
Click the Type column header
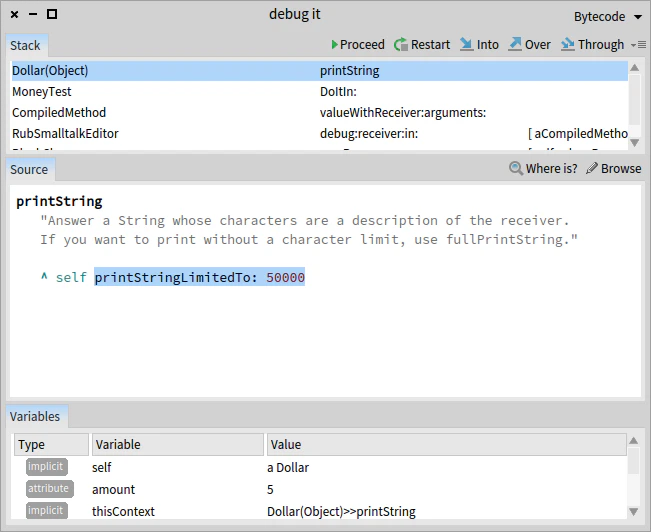(x=51, y=444)
